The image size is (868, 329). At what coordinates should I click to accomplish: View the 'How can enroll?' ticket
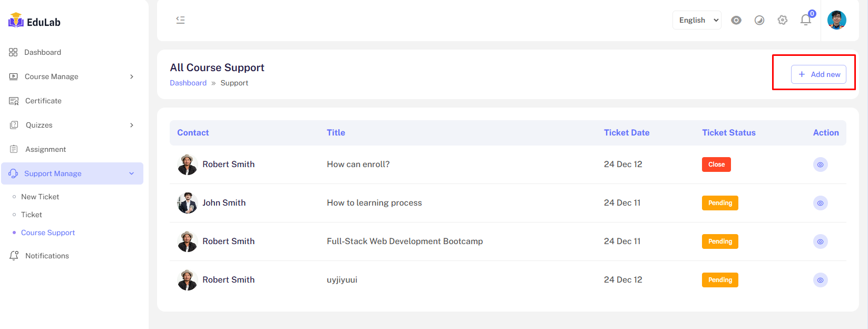coord(820,164)
